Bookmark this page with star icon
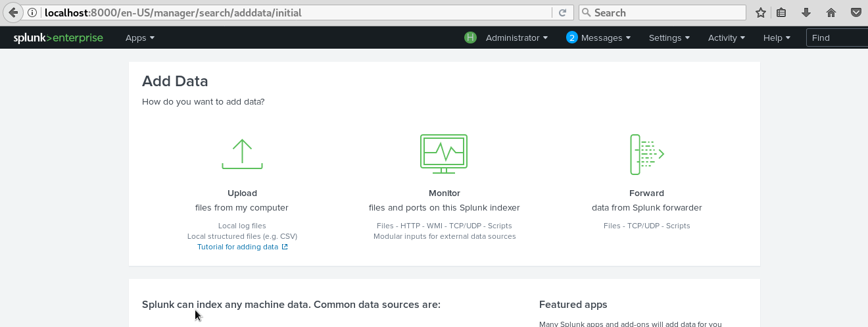 [x=761, y=13]
